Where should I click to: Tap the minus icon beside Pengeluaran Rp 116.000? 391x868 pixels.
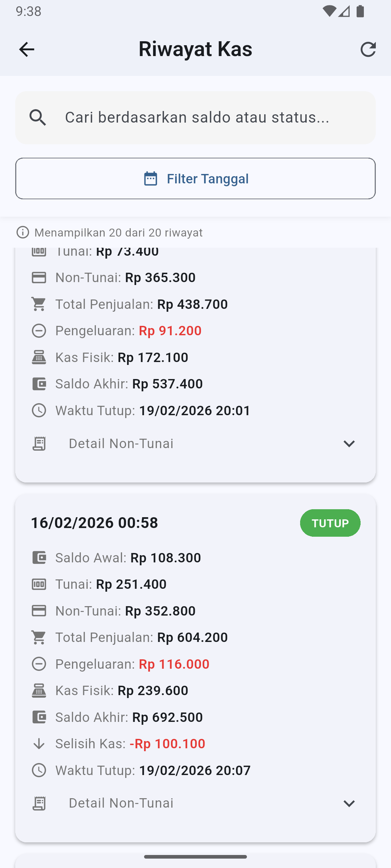[39, 664]
